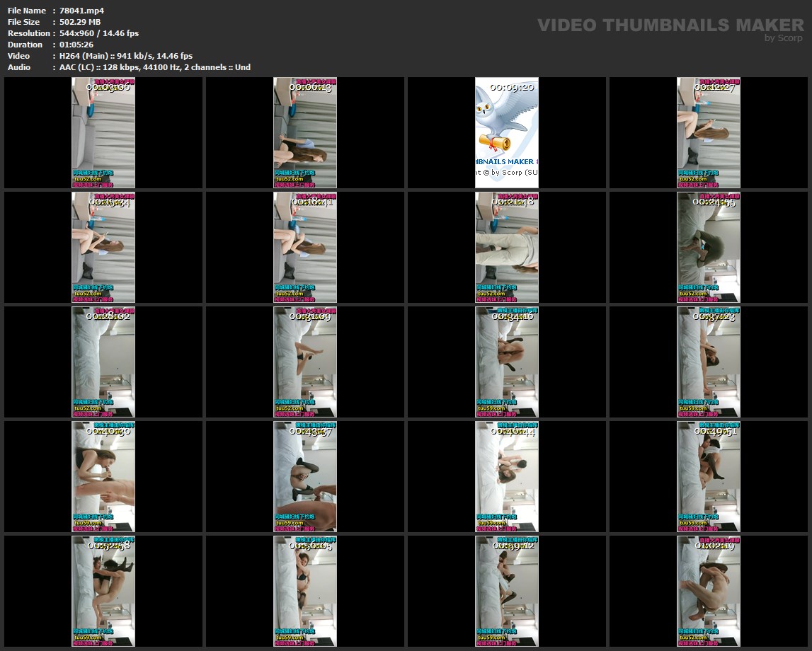Select the thumbnail at 00:06:13
Viewport: 812px width, 651px height.
pyautogui.click(x=305, y=132)
